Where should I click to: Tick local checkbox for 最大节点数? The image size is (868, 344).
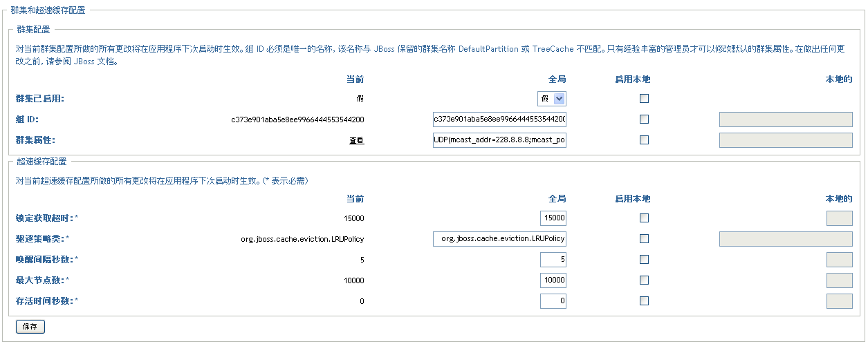pos(644,280)
